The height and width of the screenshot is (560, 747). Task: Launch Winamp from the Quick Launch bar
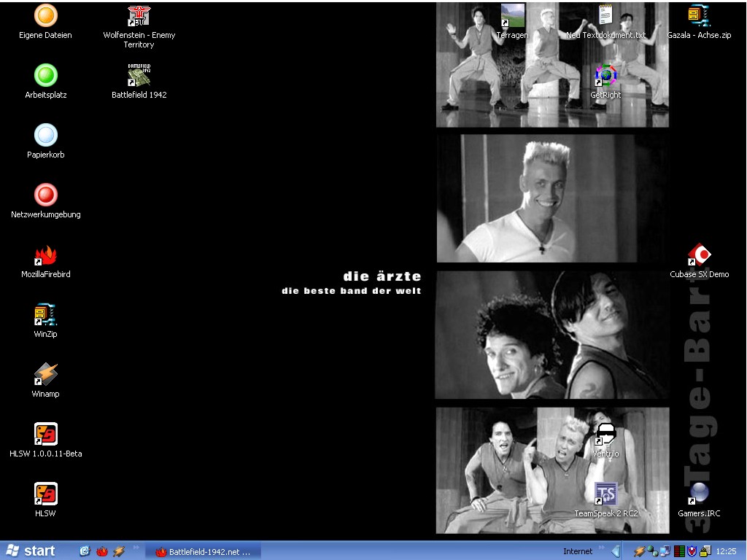click(x=119, y=551)
